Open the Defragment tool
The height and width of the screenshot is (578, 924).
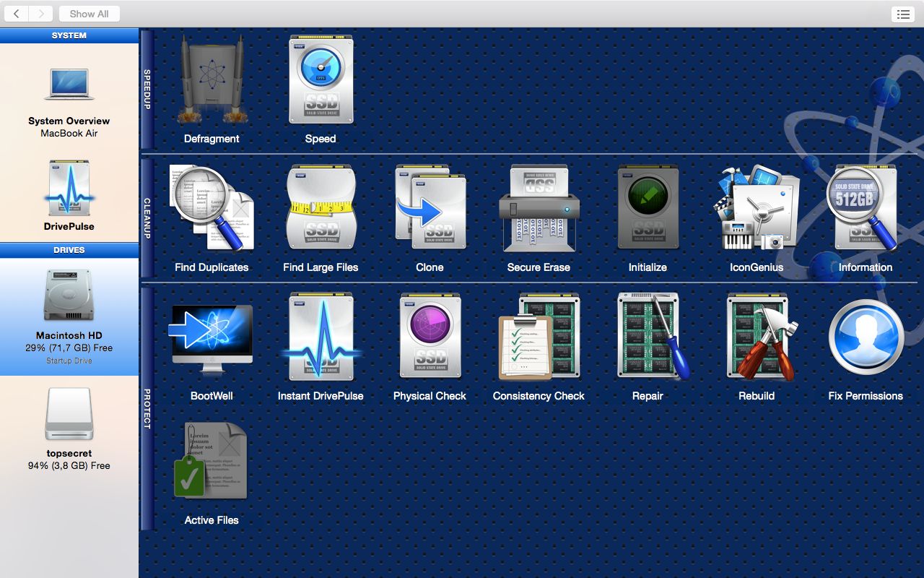coord(212,88)
